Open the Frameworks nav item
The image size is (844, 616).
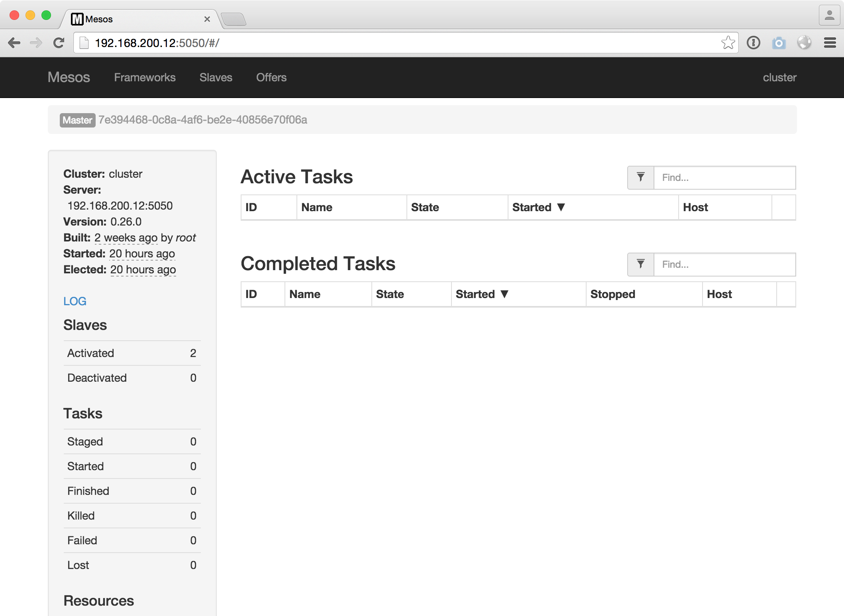145,77
